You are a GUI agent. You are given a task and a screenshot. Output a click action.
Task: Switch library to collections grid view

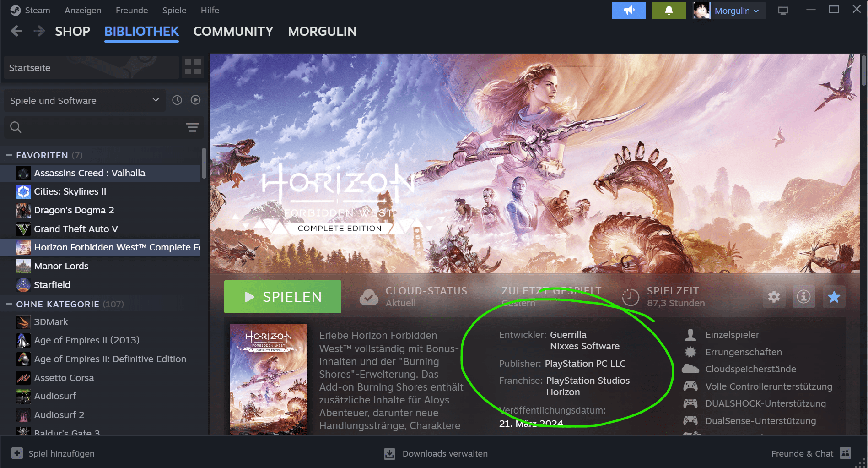coord(193,67)
